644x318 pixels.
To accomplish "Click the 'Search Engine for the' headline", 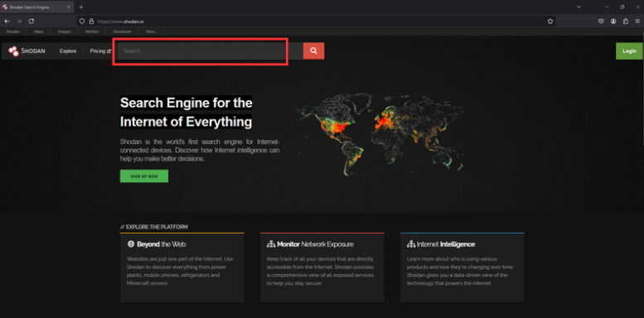I will (x=186, y=103).
